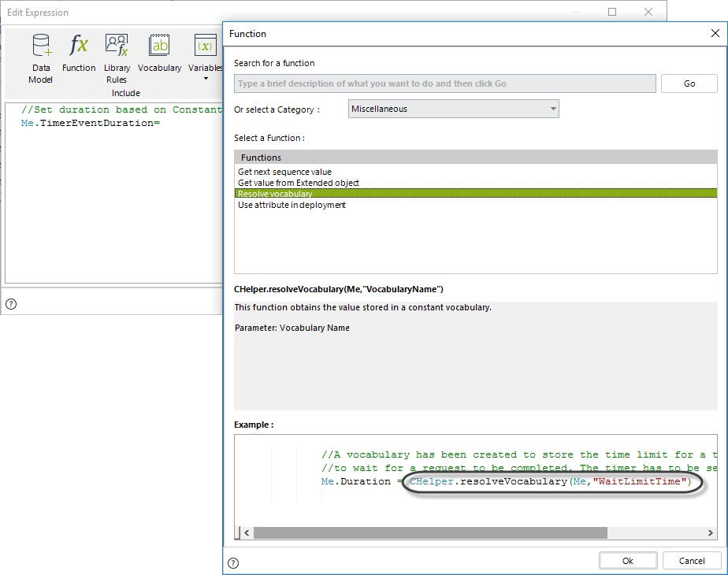Close the Function dialog
Screen dimensions: 728x575
715,34
